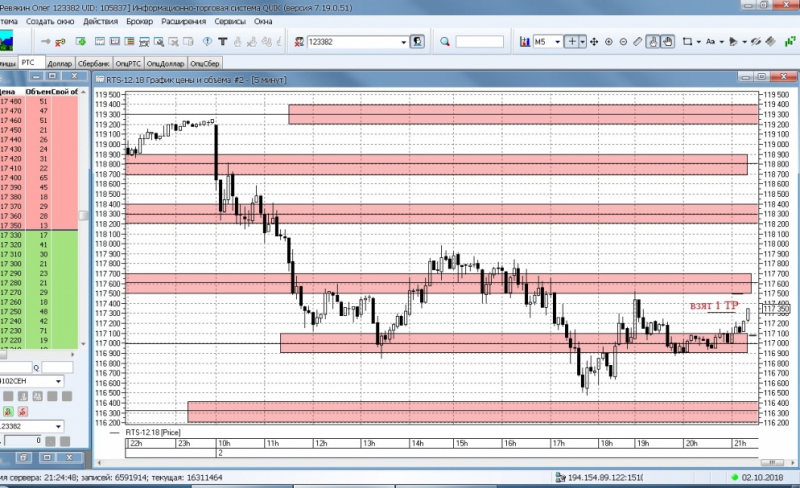
Task: Open the crosshair tool dropdown arrow
Action: 583,42
